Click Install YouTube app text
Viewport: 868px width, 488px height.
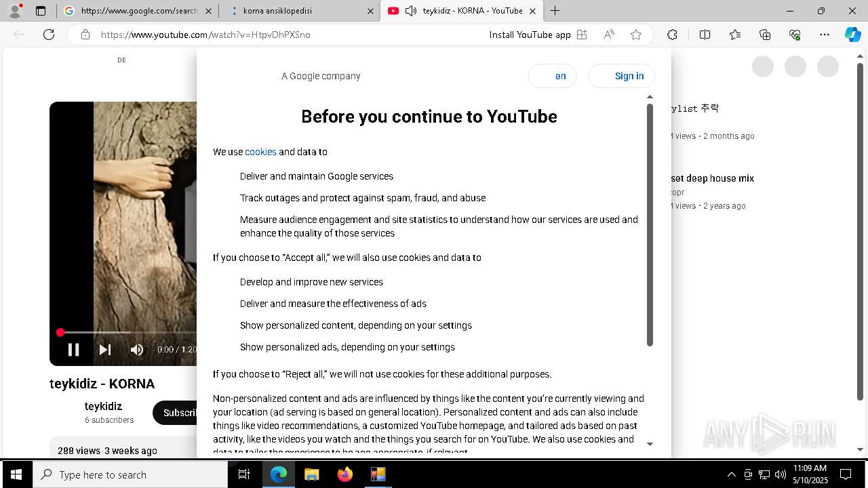(530, 35)
